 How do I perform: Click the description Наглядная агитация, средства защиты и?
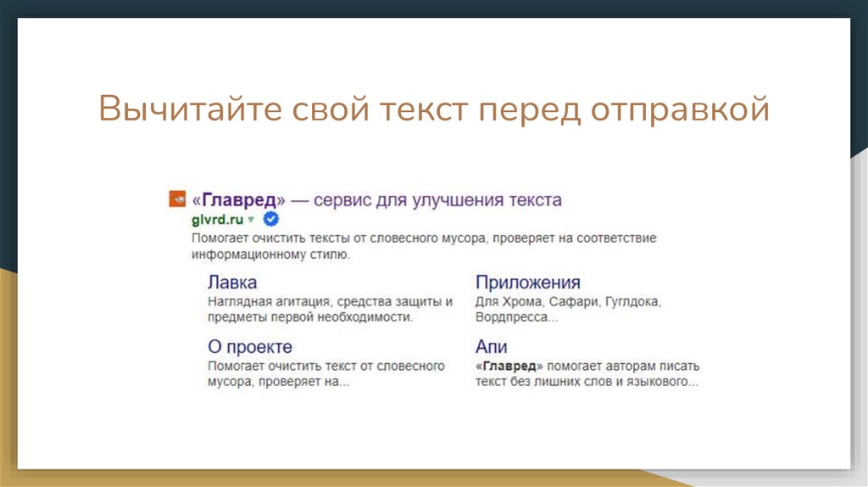[x=330, y=302]
